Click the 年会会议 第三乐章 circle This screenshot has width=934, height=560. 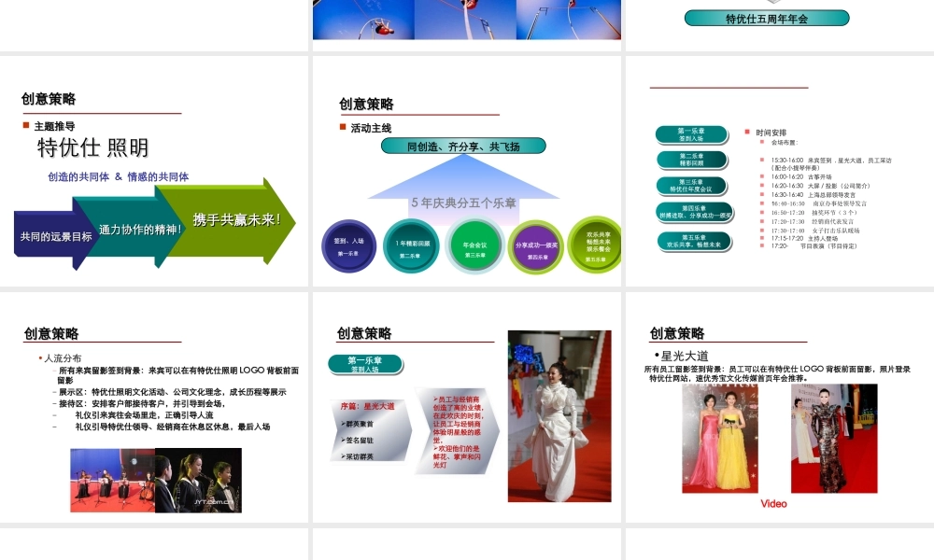(x=474, y=245)
